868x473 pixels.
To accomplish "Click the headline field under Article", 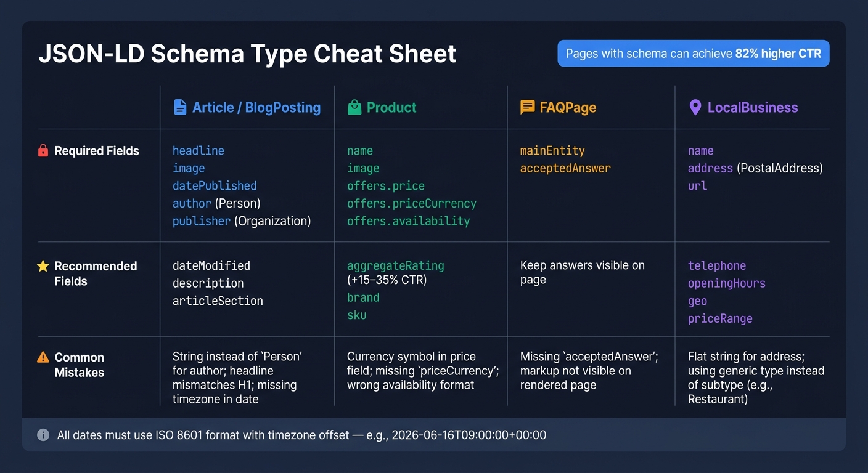I will pos(199,151).
